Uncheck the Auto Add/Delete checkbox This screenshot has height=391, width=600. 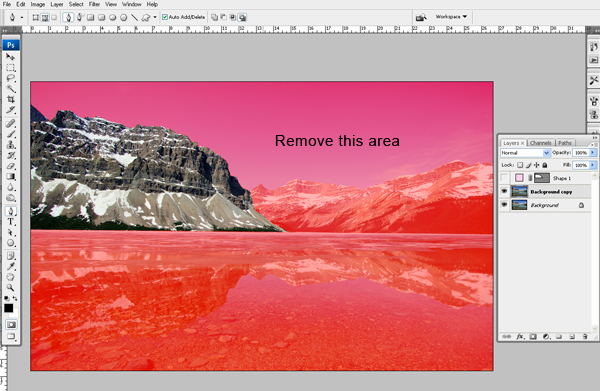tap(165, 17)
